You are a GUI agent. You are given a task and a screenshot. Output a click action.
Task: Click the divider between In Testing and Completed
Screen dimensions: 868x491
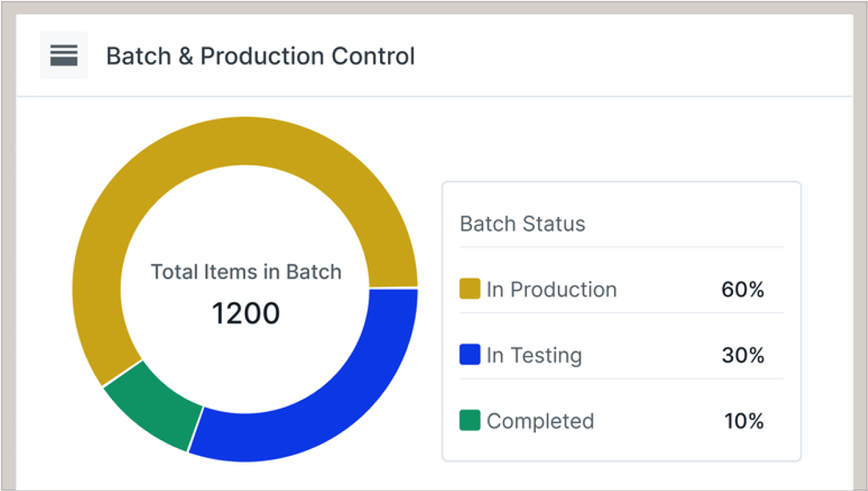click(621, 379)
